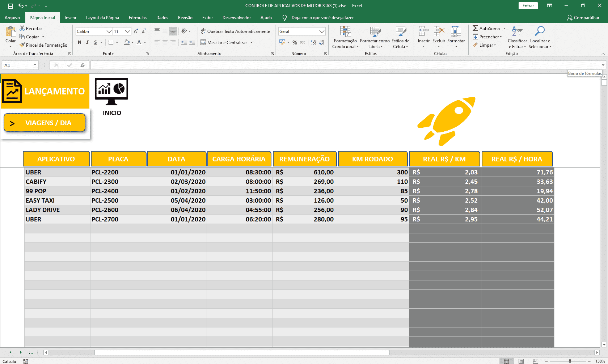Toggle Bold (N) formatting
This screenshot has height=364, width=608.
click(x=80, y=42)
